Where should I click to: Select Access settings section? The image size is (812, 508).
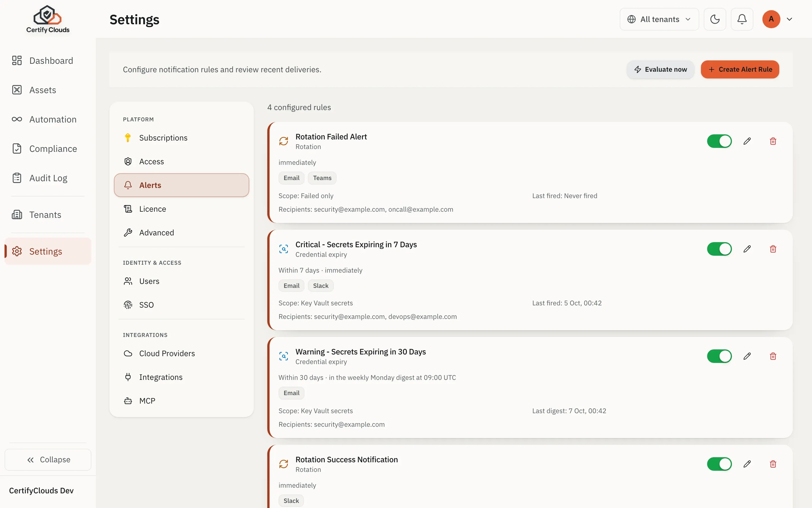182,162
